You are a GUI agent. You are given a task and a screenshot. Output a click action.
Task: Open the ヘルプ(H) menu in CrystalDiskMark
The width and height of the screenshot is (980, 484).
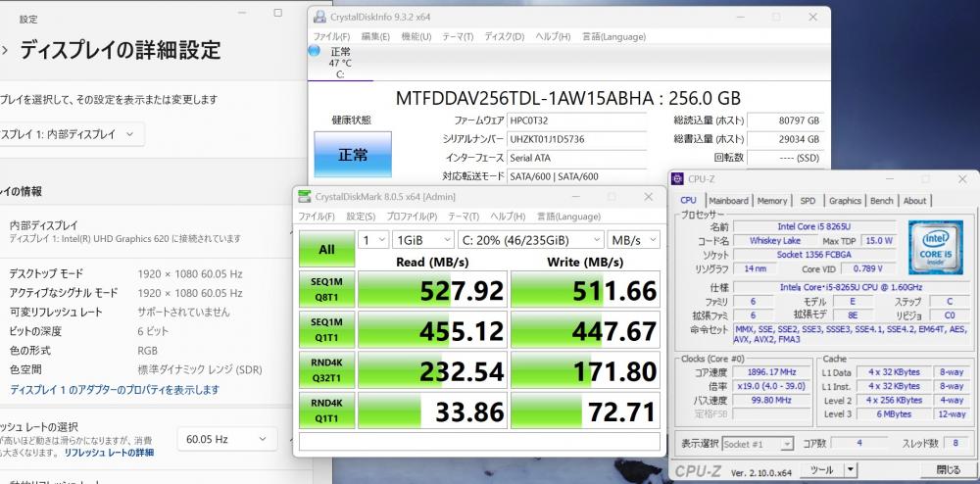tap(508, 217)
